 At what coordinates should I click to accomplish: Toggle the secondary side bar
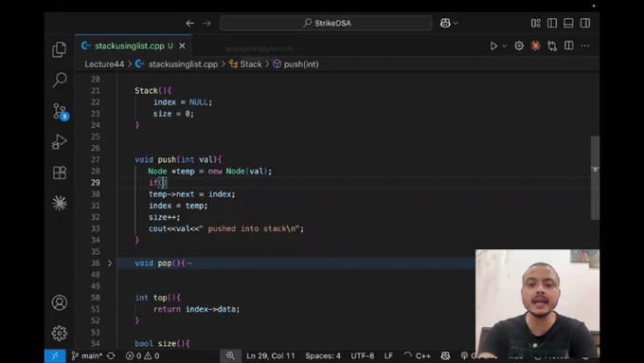[585, 23]
